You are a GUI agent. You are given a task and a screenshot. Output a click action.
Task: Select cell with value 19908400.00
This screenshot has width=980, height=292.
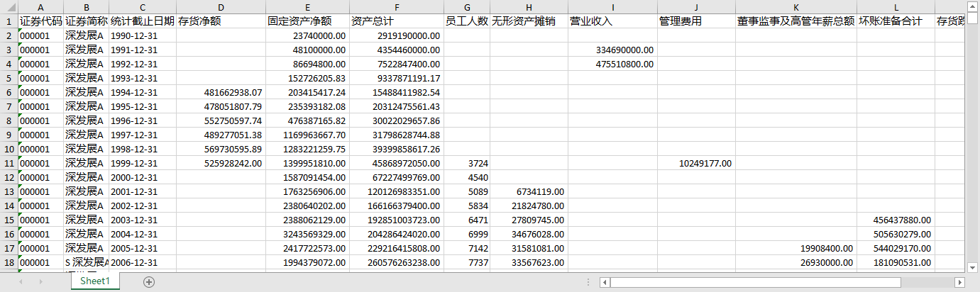point(796,248)
